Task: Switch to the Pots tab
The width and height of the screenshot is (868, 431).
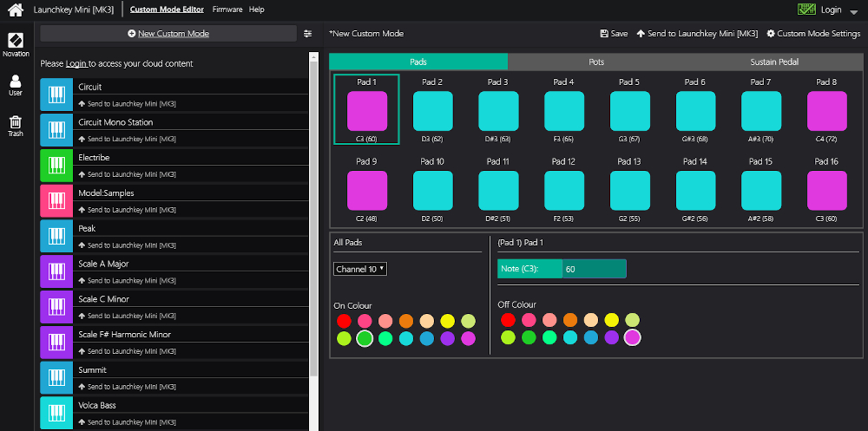Action: pos(596,62)
